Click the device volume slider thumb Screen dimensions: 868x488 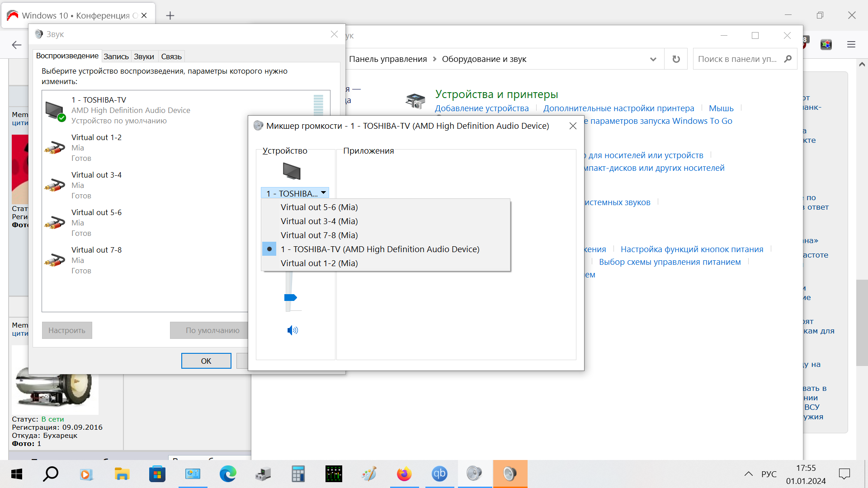(x=290, y=297)
